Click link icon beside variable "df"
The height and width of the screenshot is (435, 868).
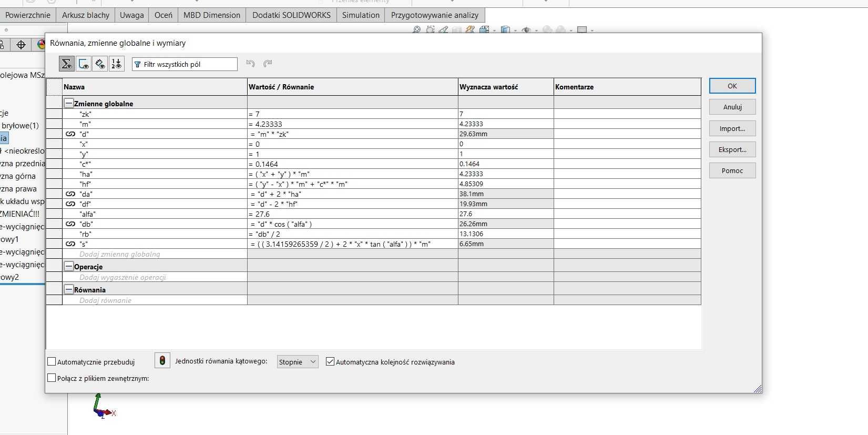click(x=70, y=204)
